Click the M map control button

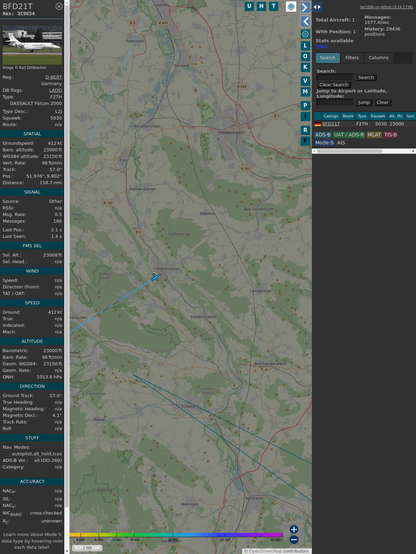[x=305, y=92]
